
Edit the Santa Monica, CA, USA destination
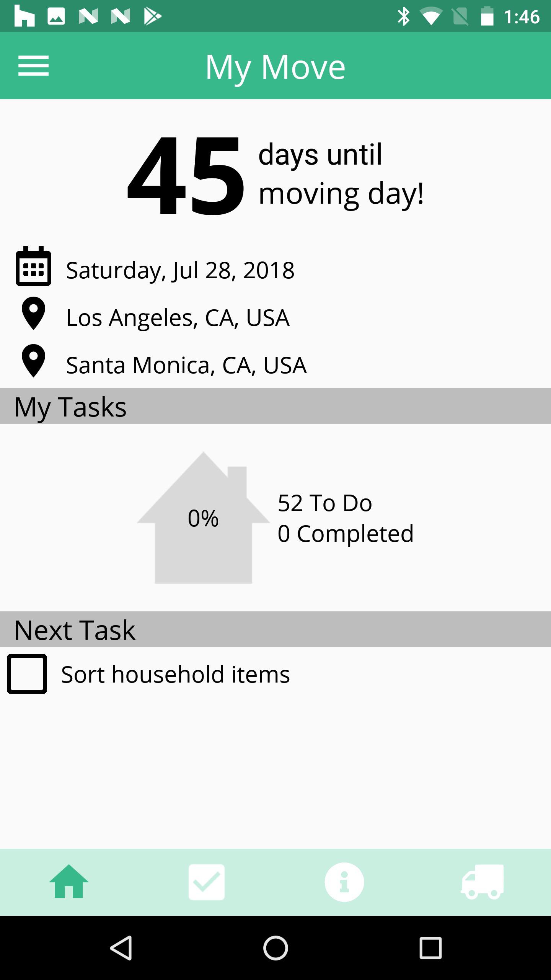coord(186,365)
